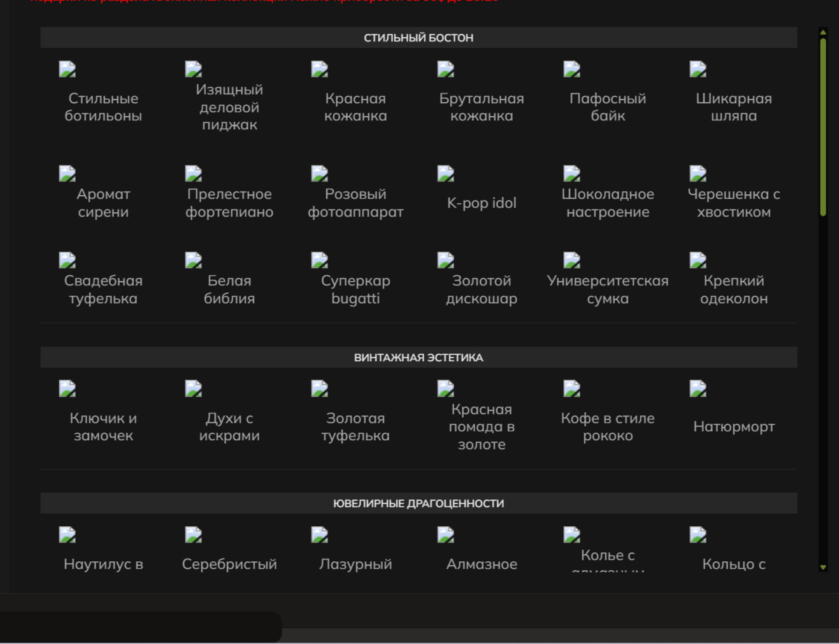Image resolution: width=839 pixels, height=644 pixels.
Task: Select the Красная кожанка gift image
Action: [320, 69]
